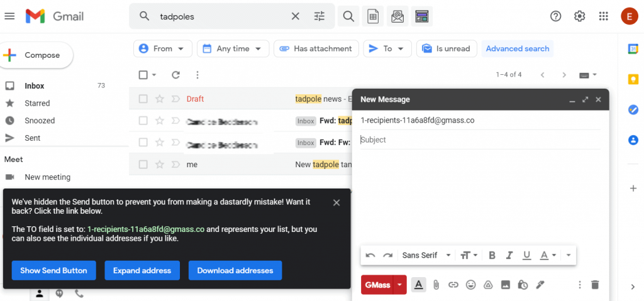Screen dimensions: 644x301
Task: Click Download addresses button
Action: pyautogui.click(x=235, y=271)
